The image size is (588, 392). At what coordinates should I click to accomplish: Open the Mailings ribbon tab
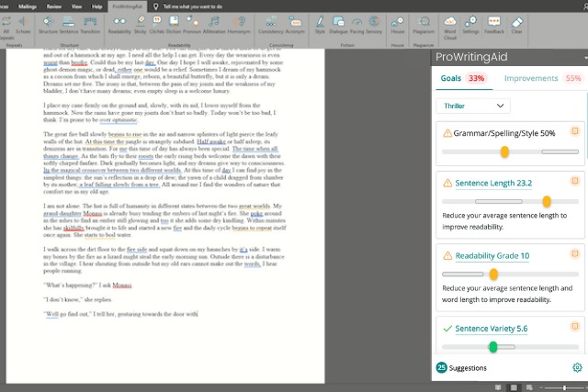tap(28, 6)
